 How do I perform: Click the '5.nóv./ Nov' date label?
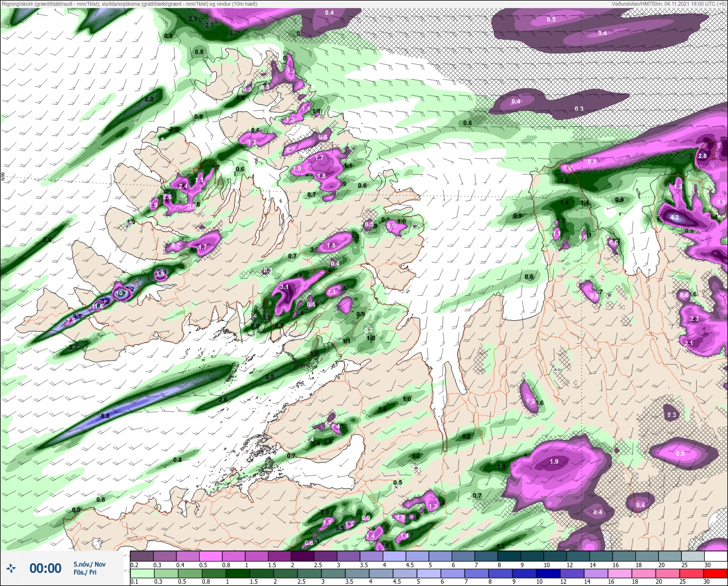(89, 564)
